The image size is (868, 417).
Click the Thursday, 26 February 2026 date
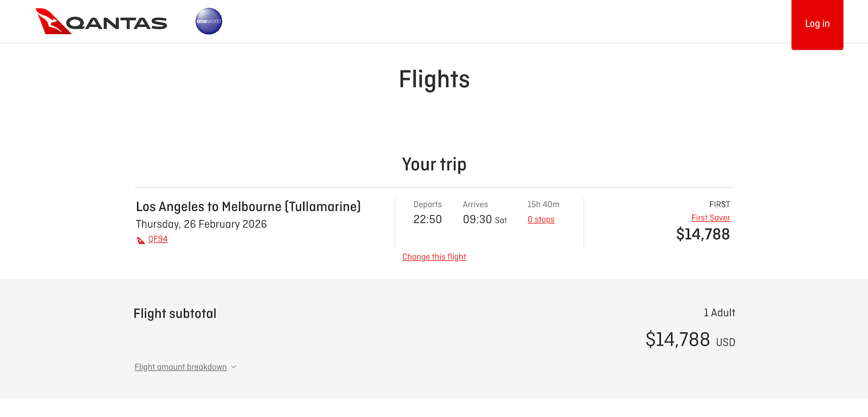tap(201, 224)
